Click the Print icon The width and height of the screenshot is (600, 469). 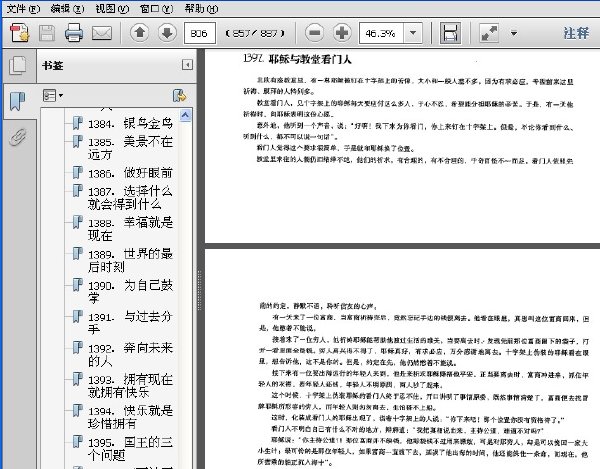click(73, 33)
